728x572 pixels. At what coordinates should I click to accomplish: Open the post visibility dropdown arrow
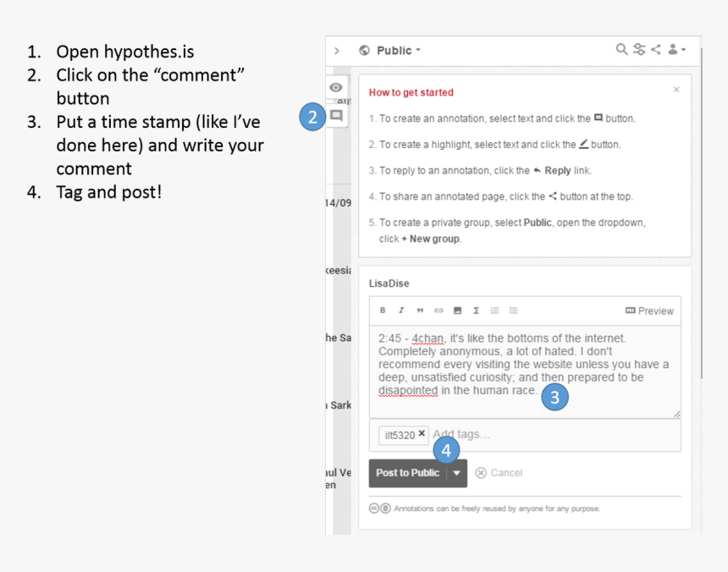pyautogui.click(x=457, y=473)
